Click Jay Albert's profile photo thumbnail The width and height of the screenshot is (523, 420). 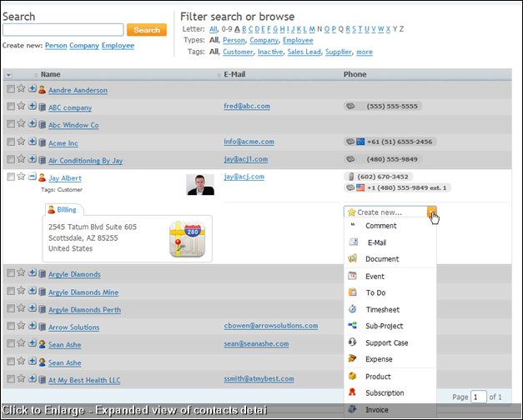pos(200,184)
